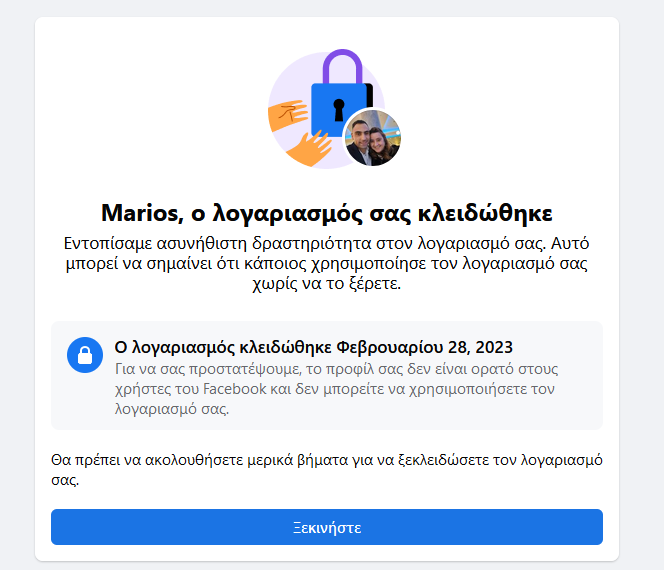Click the line 'χωρίς να το ξέρετε.'

(x=326, y=283)
